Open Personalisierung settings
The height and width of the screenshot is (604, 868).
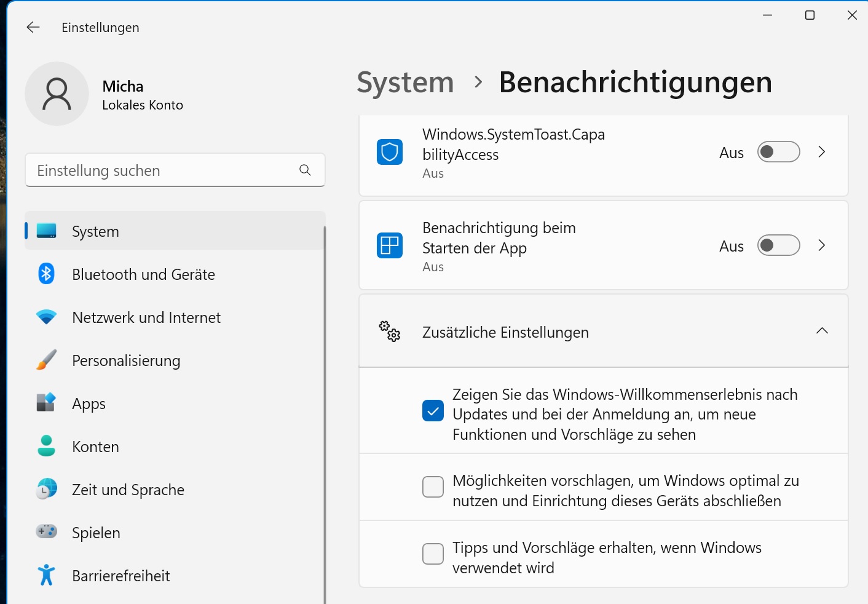tap(126, 360)
